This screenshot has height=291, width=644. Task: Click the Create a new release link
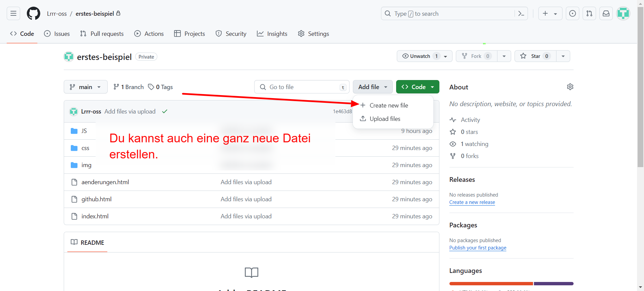pos(472,202)
